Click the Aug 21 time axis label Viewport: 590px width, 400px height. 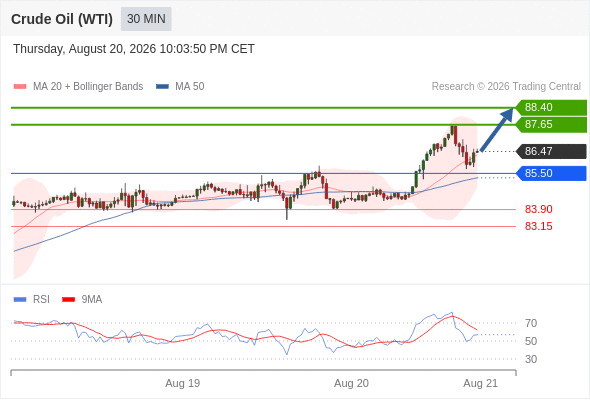tap(481, 383)
